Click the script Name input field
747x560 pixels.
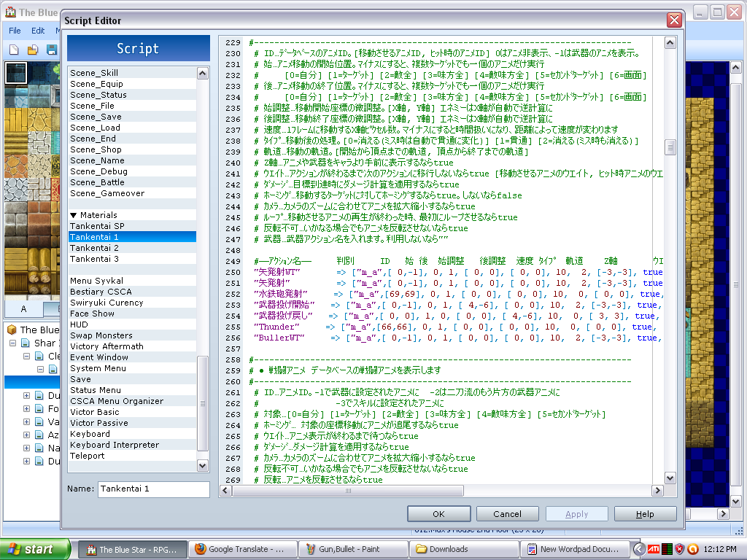coord(153,489)
